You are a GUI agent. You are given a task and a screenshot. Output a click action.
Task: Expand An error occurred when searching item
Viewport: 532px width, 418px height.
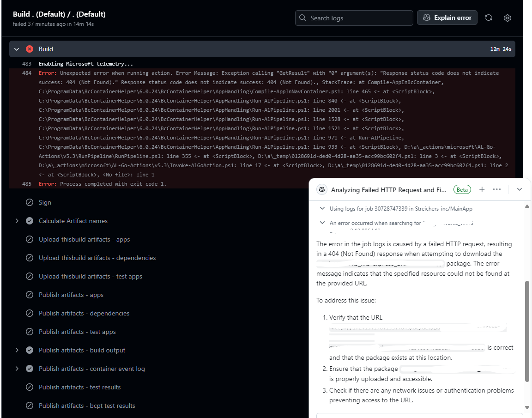(x=322, y=223)
